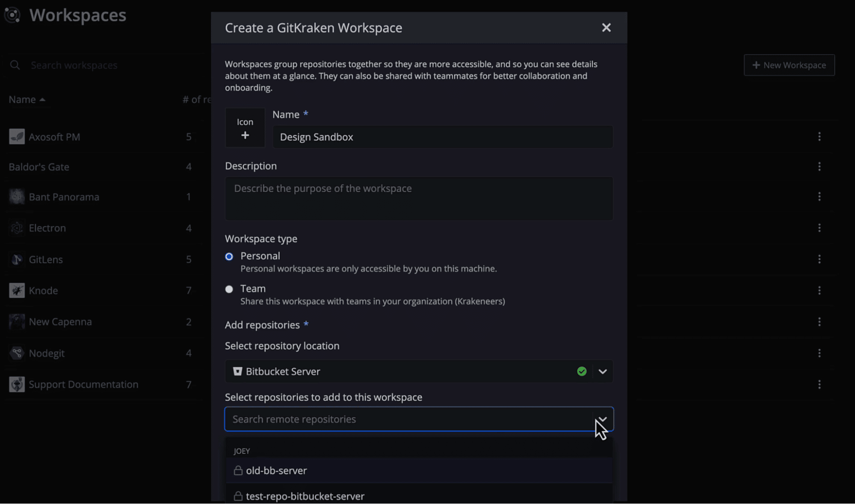Click the green connection status checkmark
This screenshot has width=855, height=504.
[x=582, y=371]
